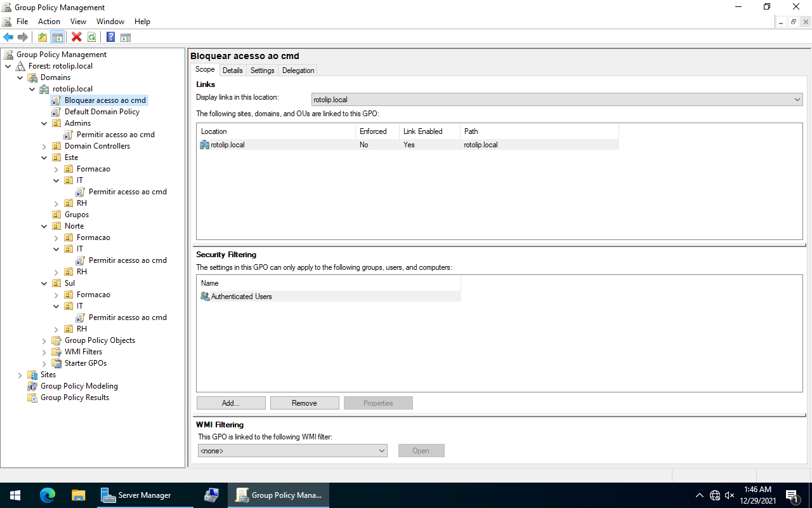Open Help via the blue question mark icon

tap(110, 37)
